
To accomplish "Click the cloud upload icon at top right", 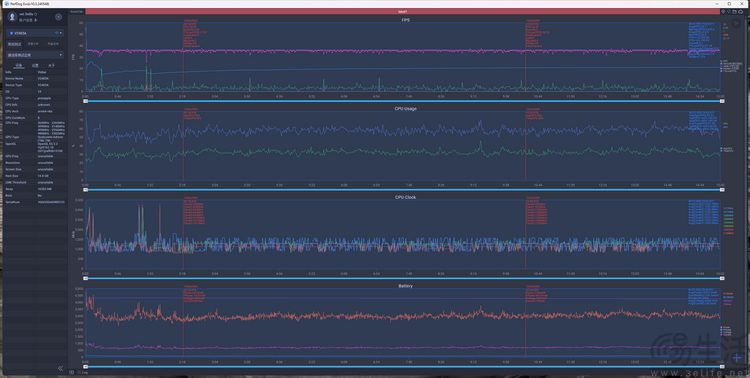I will coord(741,11).
